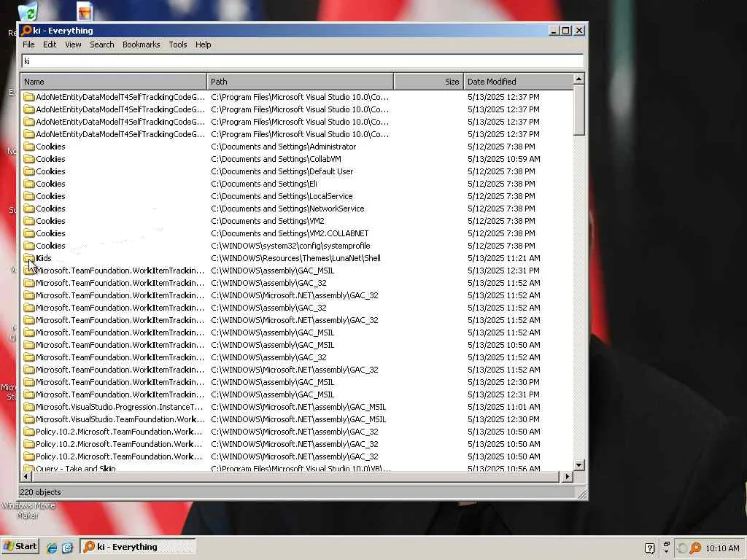
Task: Select Cookies folder icon for Administrator
Action: click(29, 147)
